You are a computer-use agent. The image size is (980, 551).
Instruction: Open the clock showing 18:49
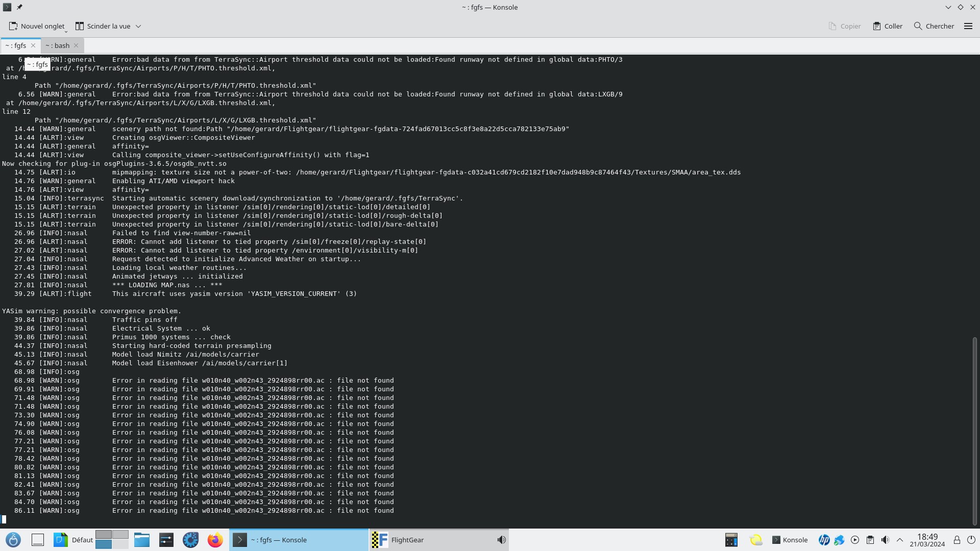927,540
